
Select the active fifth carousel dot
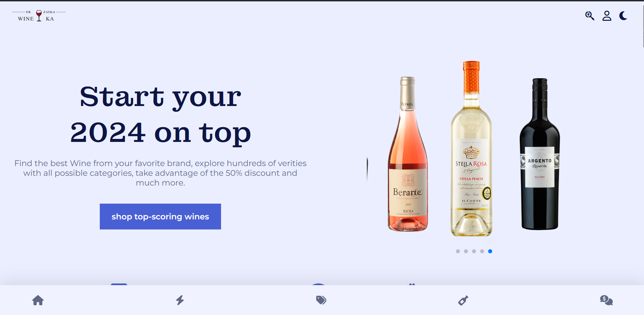click(490, 251)
